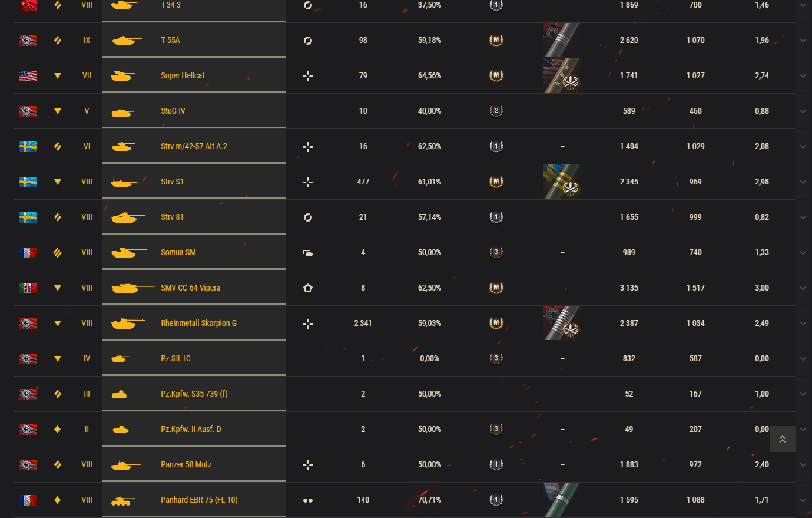Click the Swedish flag for Strv m/42-57
This screenshot has width=812, height=518.
[x=28, y=146]
